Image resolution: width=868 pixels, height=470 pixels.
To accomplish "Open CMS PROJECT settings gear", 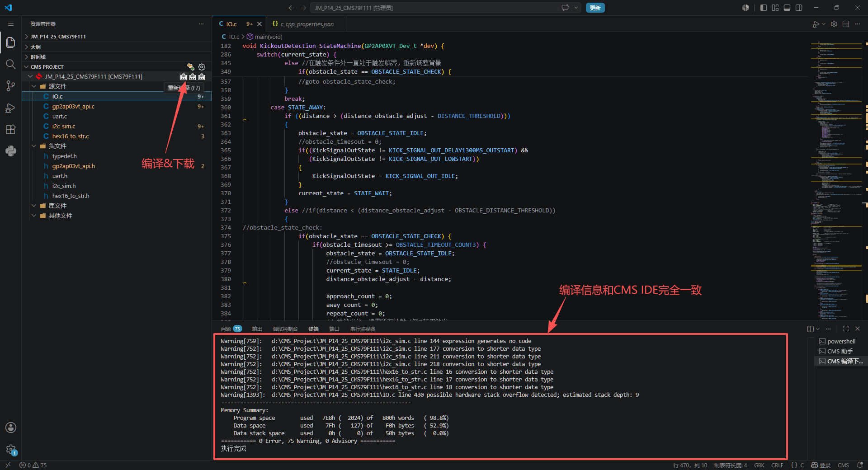I will coord(202,67).
